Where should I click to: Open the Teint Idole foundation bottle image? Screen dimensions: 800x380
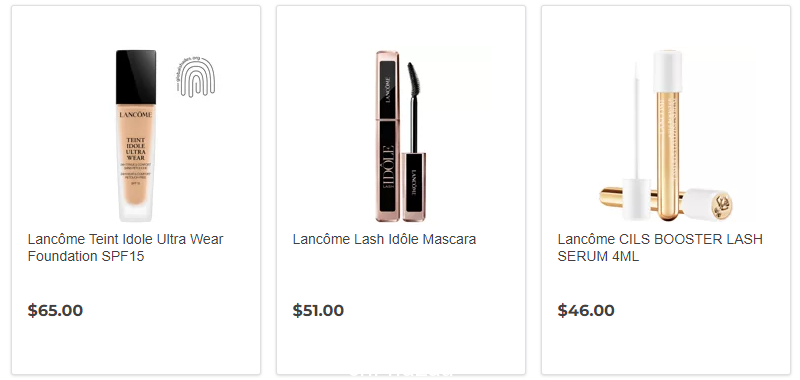(136, 136)
